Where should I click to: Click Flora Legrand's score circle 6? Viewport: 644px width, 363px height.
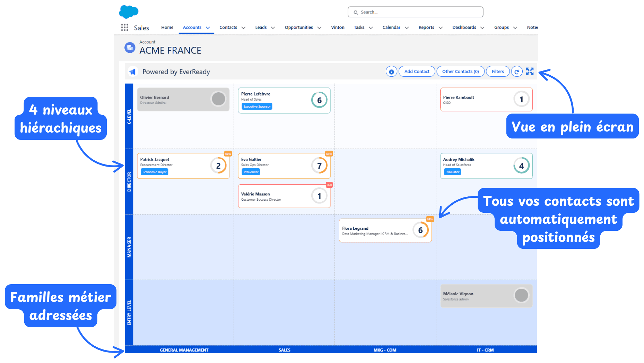click(420, 230)
